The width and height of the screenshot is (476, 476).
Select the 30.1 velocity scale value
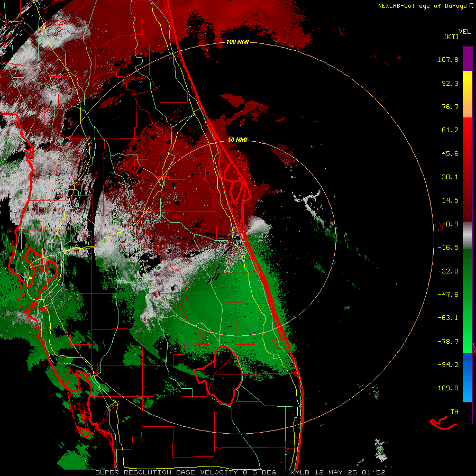point(450,177)
